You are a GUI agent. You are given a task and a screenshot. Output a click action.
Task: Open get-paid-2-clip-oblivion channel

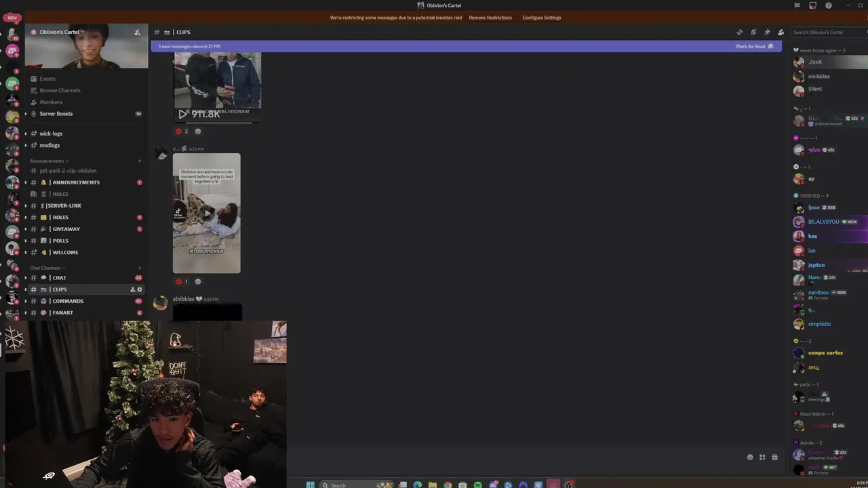pos(68,171)
